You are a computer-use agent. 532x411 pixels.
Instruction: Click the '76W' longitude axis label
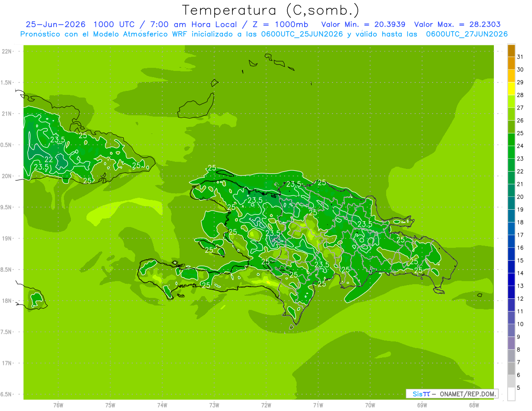58,405
